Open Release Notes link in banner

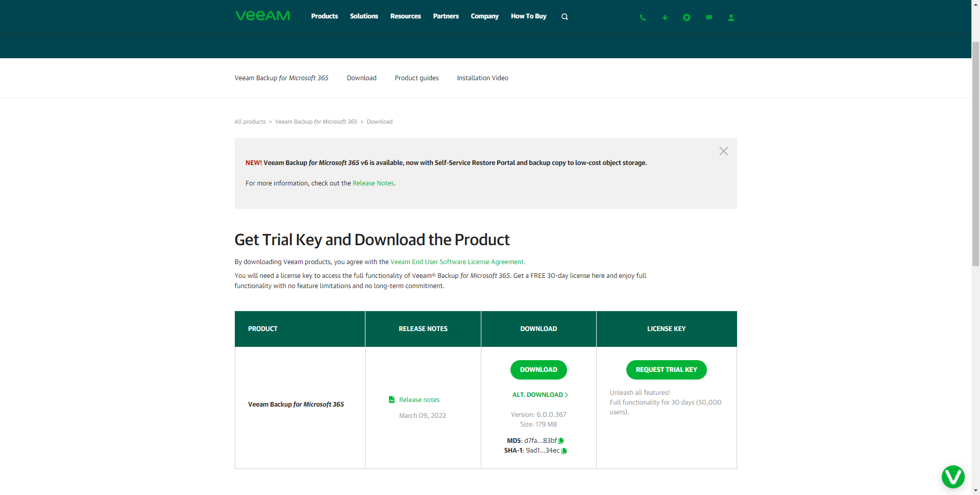373,183
